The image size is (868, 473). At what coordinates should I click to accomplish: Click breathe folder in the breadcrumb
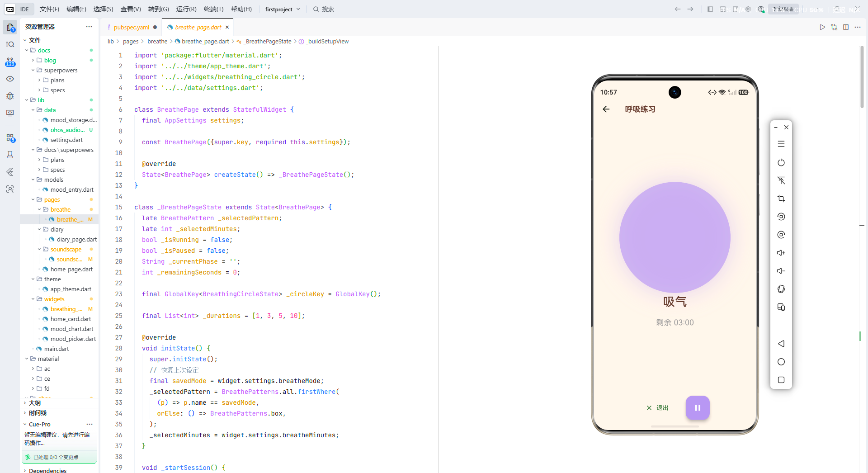pos(157,41)
